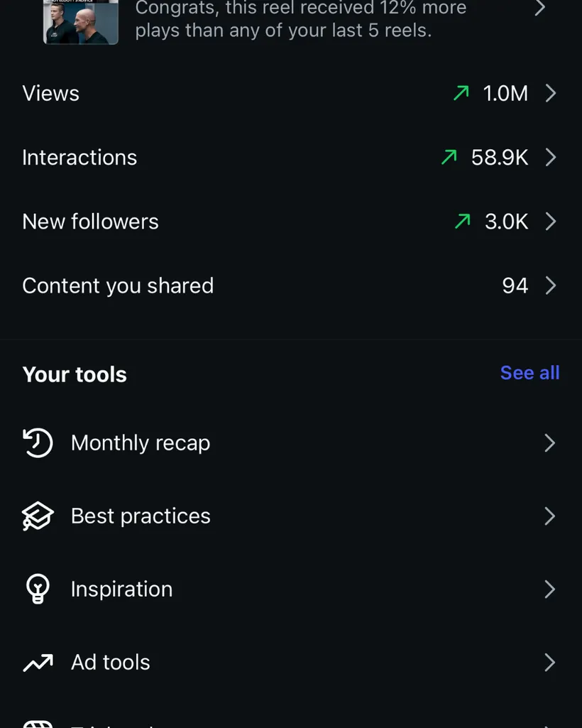Open the Content you shared row
Screen dimensions: 582x728
coord(291,285)
